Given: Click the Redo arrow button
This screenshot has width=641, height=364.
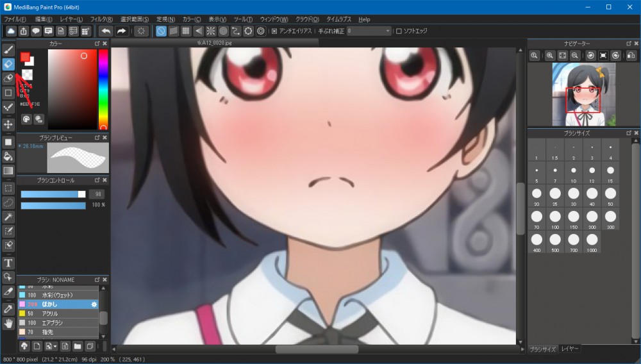Looking at the screenshot, I should click(121, 31).
